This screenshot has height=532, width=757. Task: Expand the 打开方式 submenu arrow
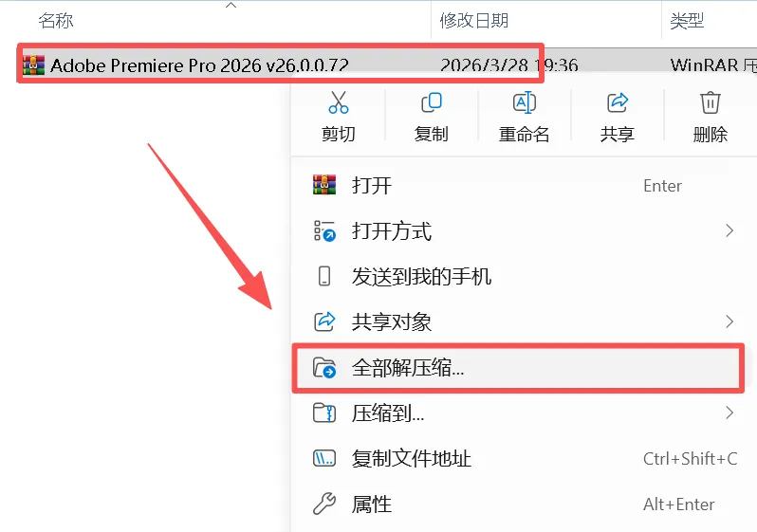[729, 230]
